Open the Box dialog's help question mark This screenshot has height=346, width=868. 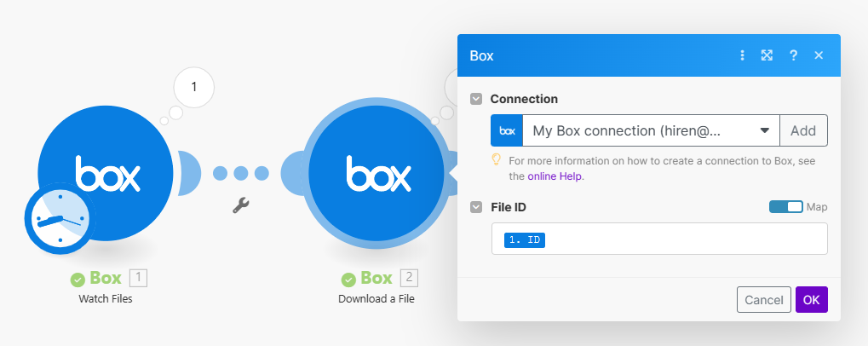pos(793,55)
